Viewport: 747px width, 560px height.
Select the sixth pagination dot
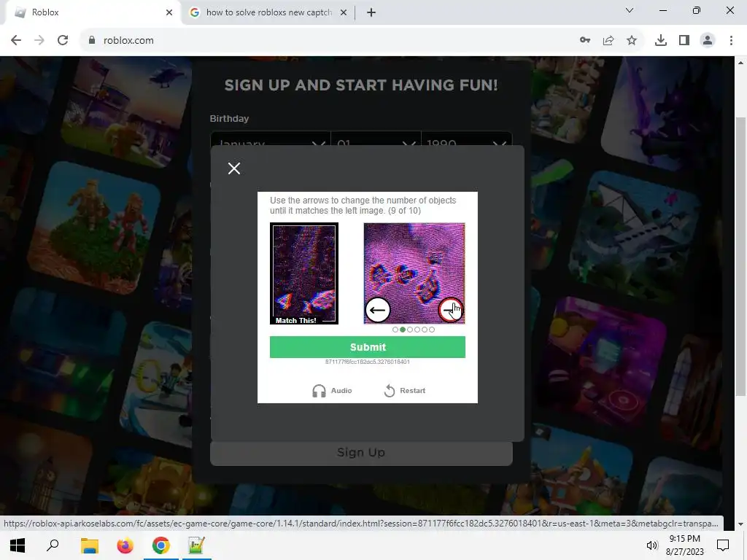click(432, 330)
